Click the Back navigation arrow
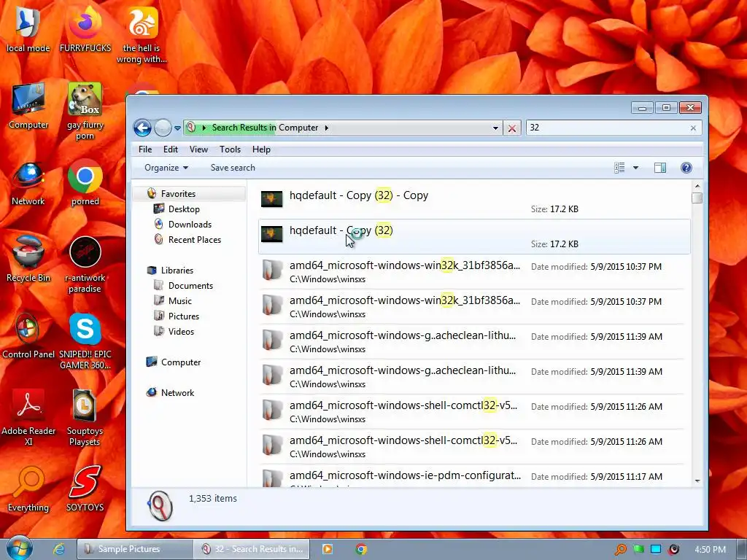 (142, 128)
